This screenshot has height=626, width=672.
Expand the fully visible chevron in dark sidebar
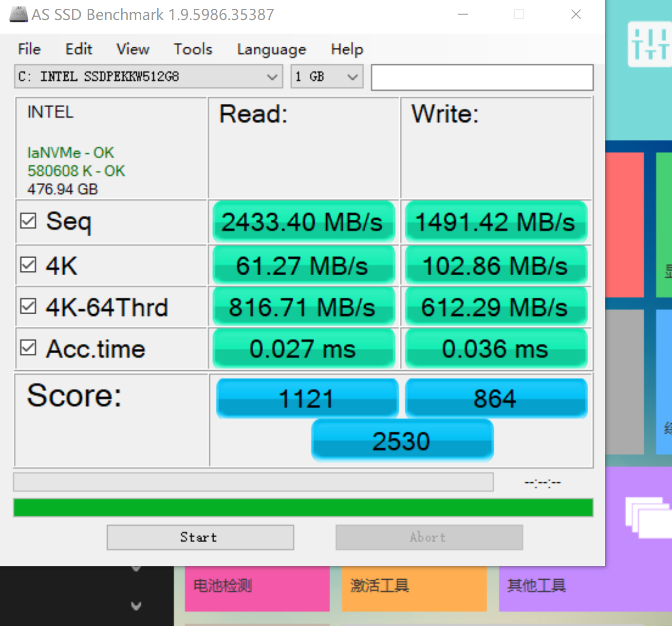click(x=136, y=606)
